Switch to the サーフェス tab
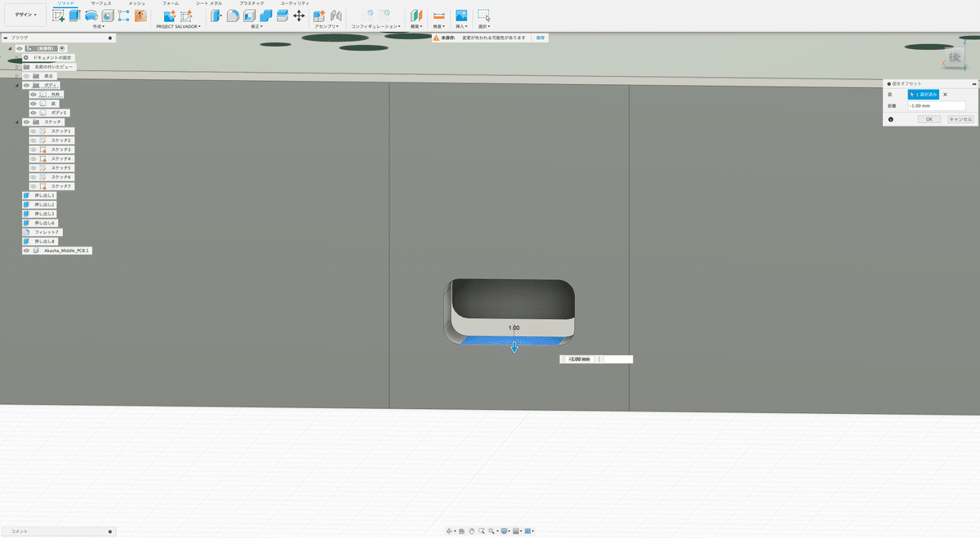 coord(101,3)
